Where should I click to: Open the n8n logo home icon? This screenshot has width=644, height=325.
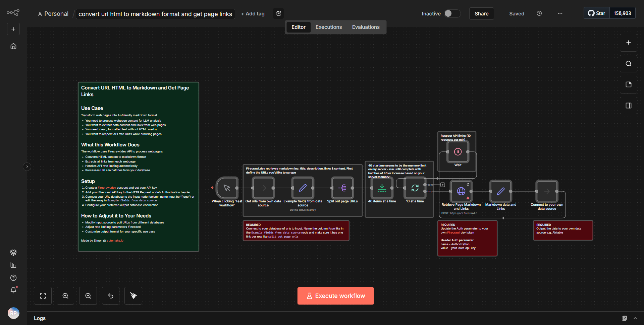13,13
